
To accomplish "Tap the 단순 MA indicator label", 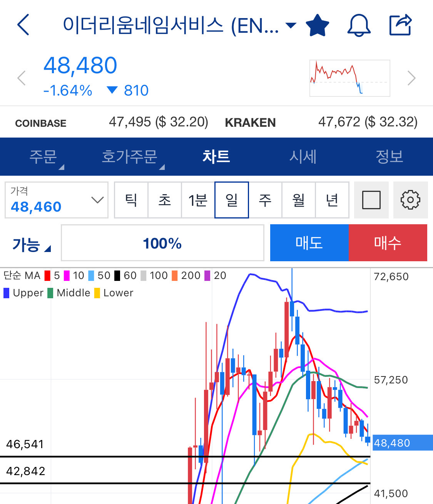I will pyautogui.click(x=22, y=276).
